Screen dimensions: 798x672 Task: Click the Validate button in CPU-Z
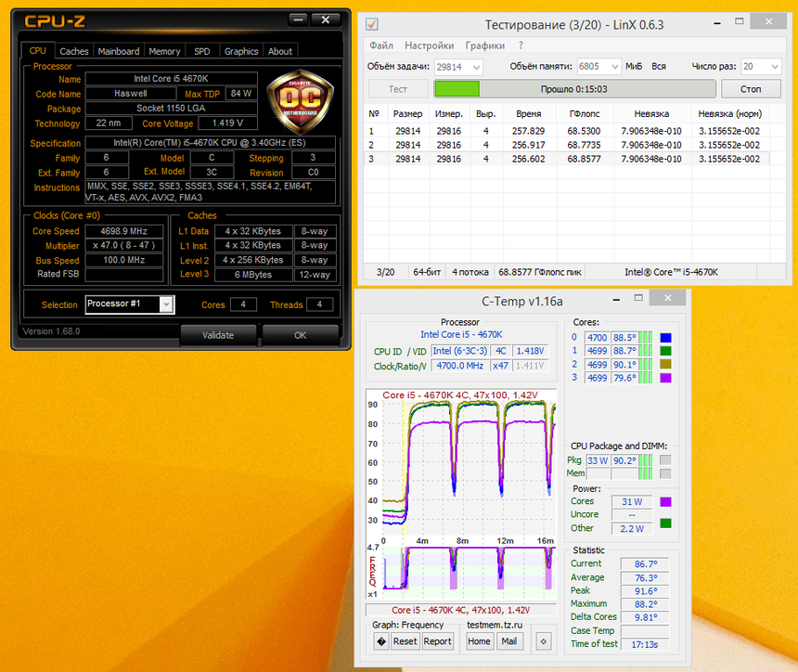point(217,334)
